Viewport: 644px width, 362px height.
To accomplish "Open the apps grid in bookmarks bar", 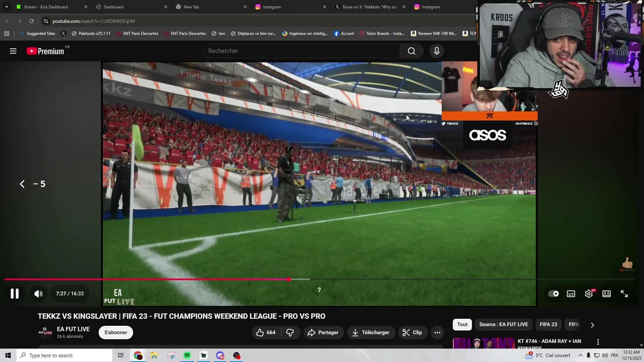I will (7, 34).
